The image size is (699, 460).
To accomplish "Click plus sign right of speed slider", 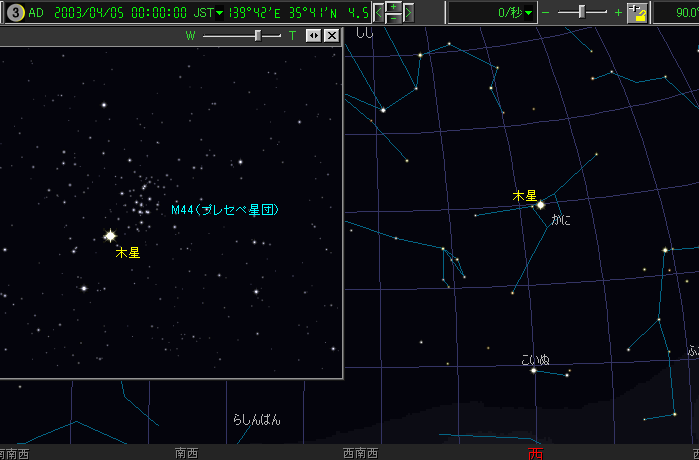I will click(x=618, y=12).
